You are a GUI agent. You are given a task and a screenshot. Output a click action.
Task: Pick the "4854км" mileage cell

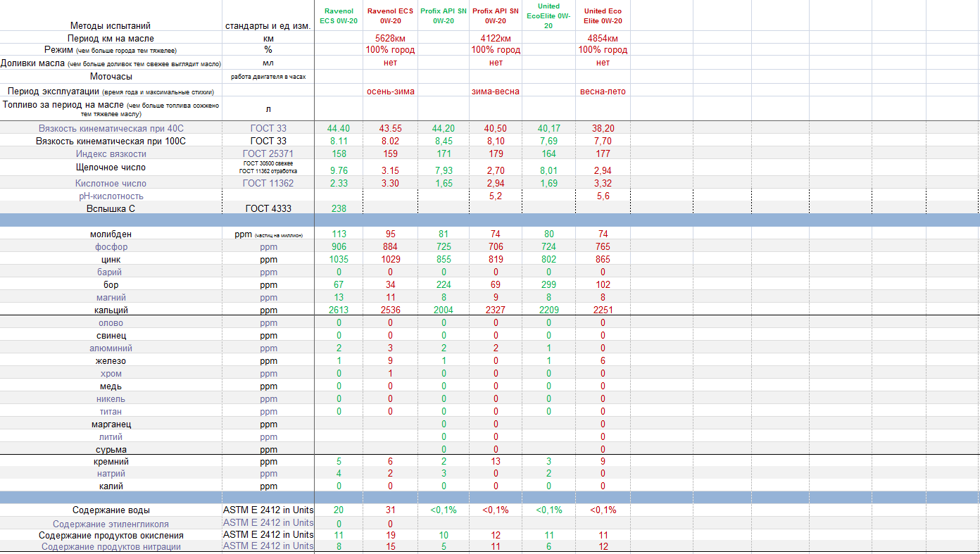[x=603, y=38]
